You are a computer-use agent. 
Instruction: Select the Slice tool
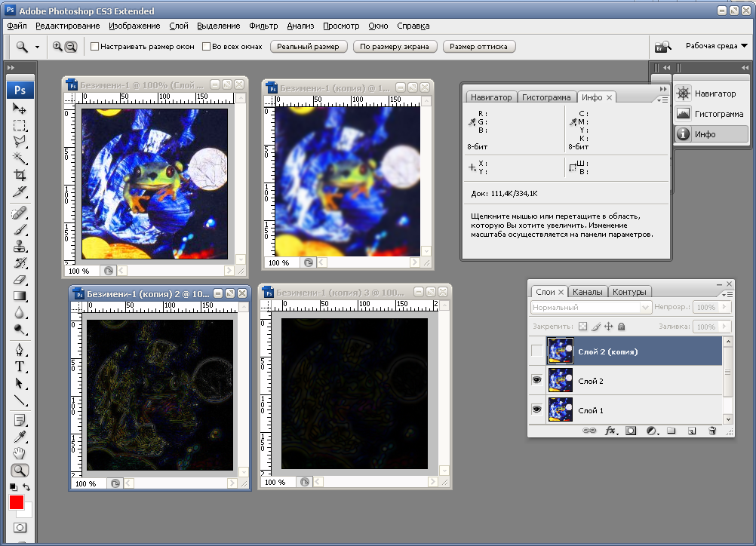(20, 192)
